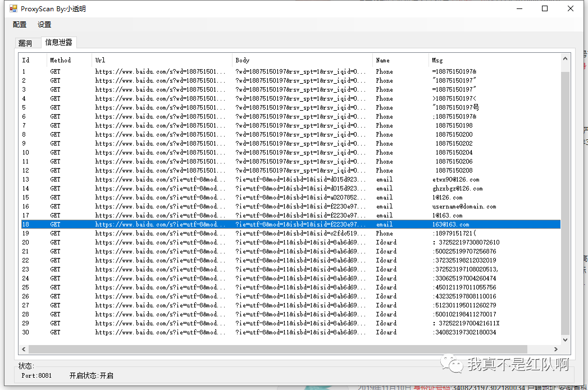The height and width of the screenshot is (390, 588).
Task: Click Id cell of row 5
Action: pos(24,107)
